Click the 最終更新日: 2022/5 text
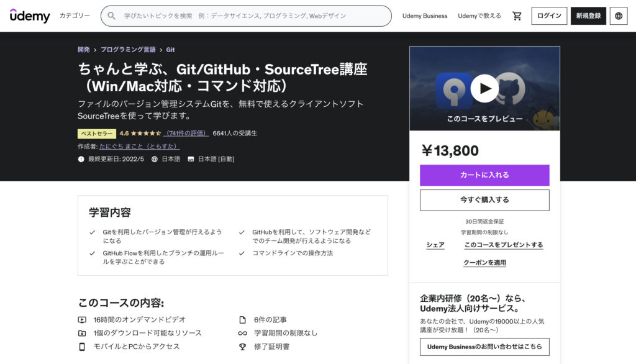This screenshot has height=364, width=636. pos(116,159)
